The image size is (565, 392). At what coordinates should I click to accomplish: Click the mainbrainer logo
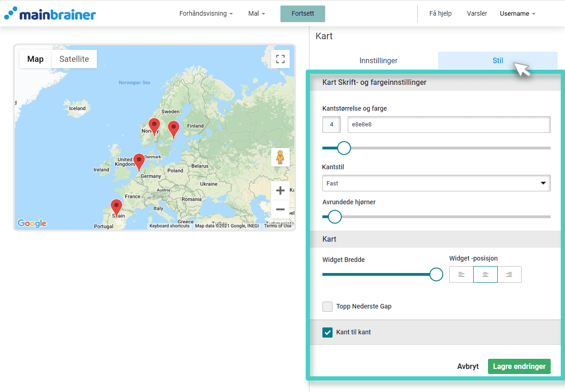coord(50,13)
